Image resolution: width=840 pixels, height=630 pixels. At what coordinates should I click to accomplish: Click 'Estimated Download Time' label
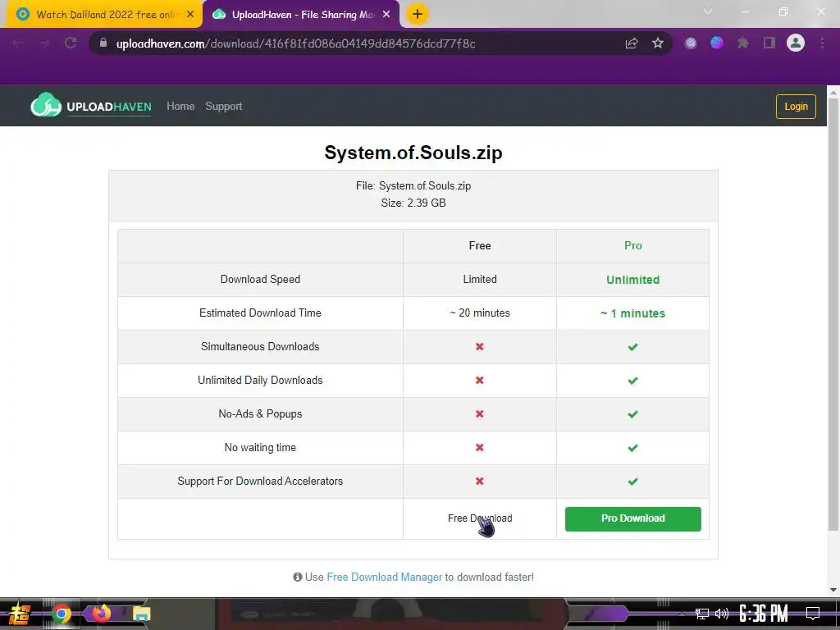(x=260, y=313)
